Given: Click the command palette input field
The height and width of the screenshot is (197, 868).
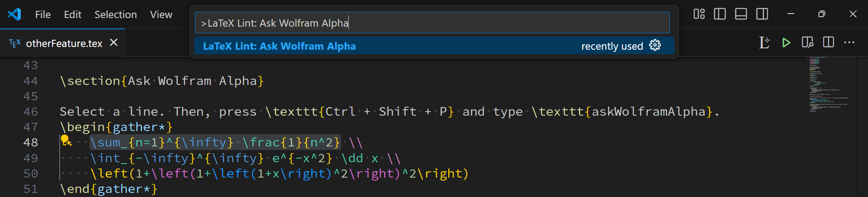Looking at the screenshot, I should point(432,23).
